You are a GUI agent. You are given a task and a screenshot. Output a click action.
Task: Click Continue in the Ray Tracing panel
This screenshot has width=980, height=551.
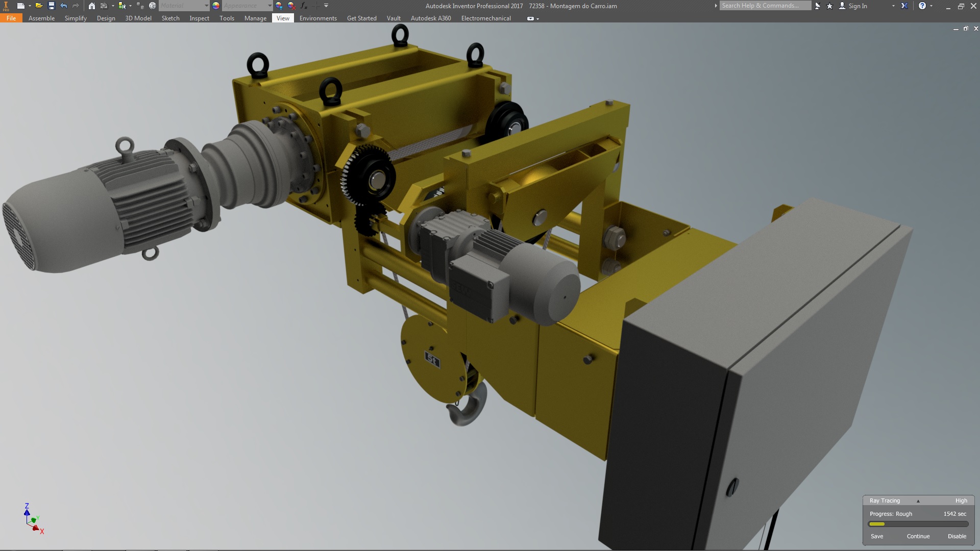click(x=918, y=536)
